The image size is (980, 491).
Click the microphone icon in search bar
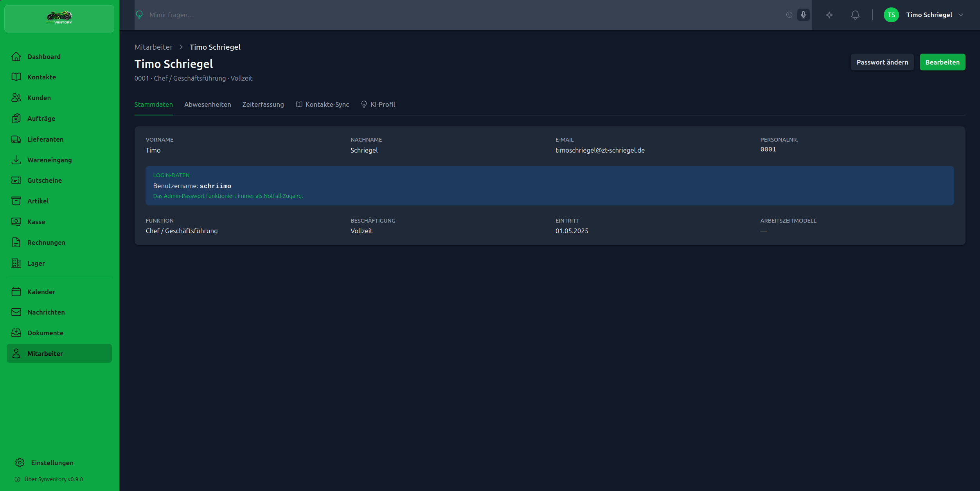803,15
